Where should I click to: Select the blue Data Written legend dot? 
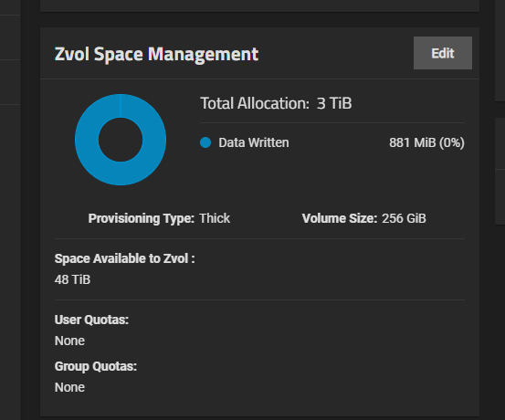[205, 142]
